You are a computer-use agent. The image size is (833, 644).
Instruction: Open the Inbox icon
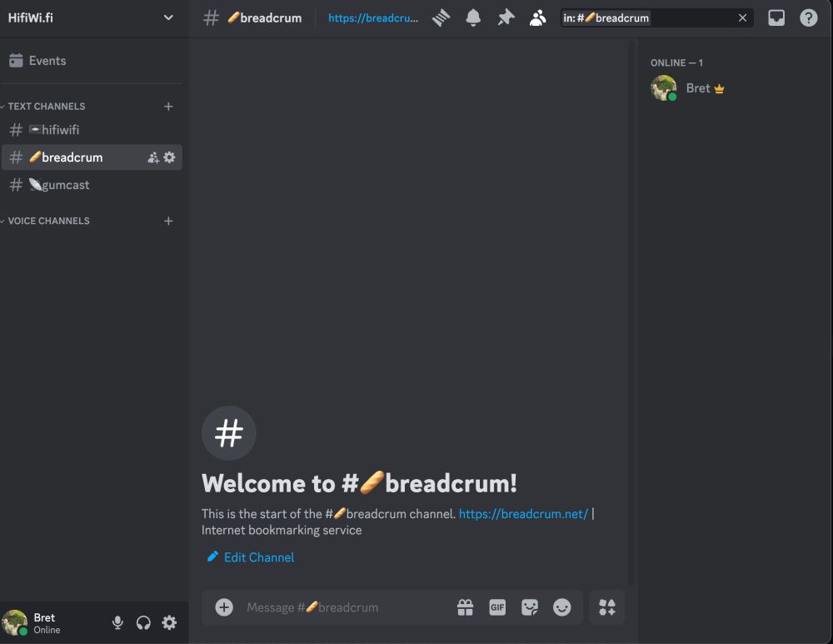click(x=776, y=18)
